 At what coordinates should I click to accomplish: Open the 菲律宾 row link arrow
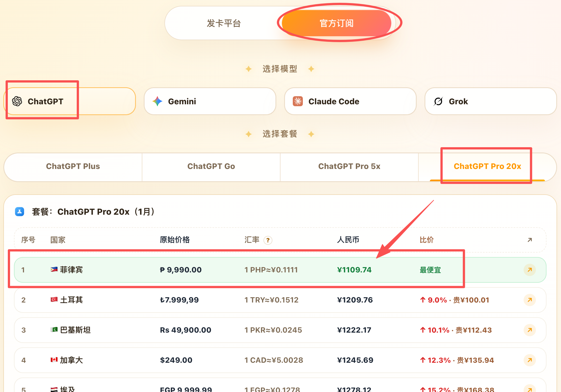530,270
